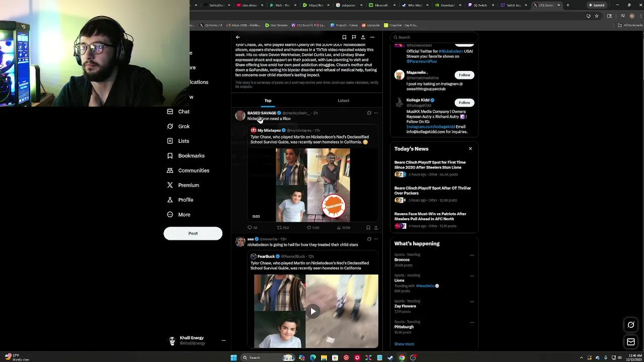Click Show more under What's happening
644x362 pixels.
tap(404, 344)
